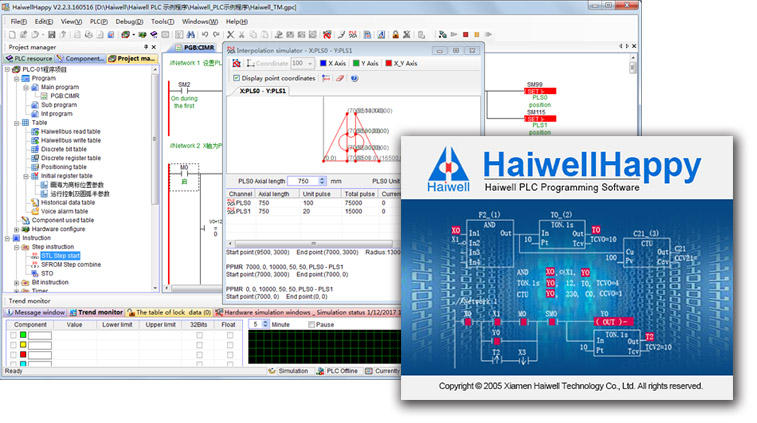
Task: Click the PLS0 Axial length input field
Action: 302,180
